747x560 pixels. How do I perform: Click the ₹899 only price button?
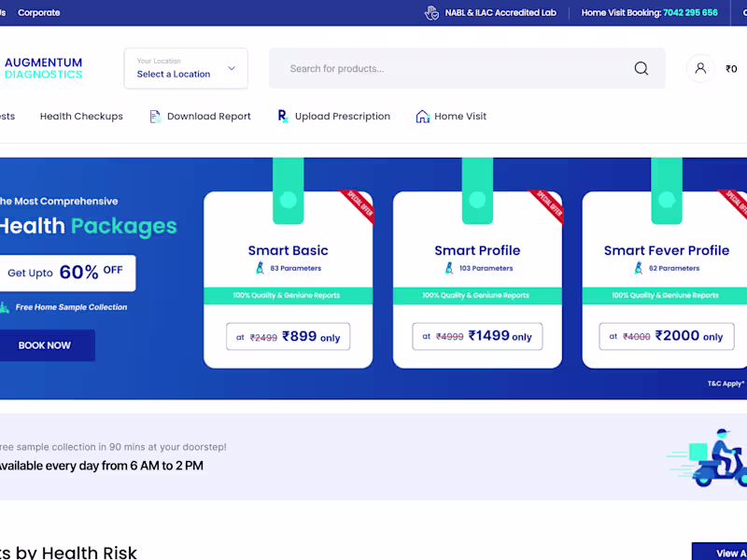(289, 337)
